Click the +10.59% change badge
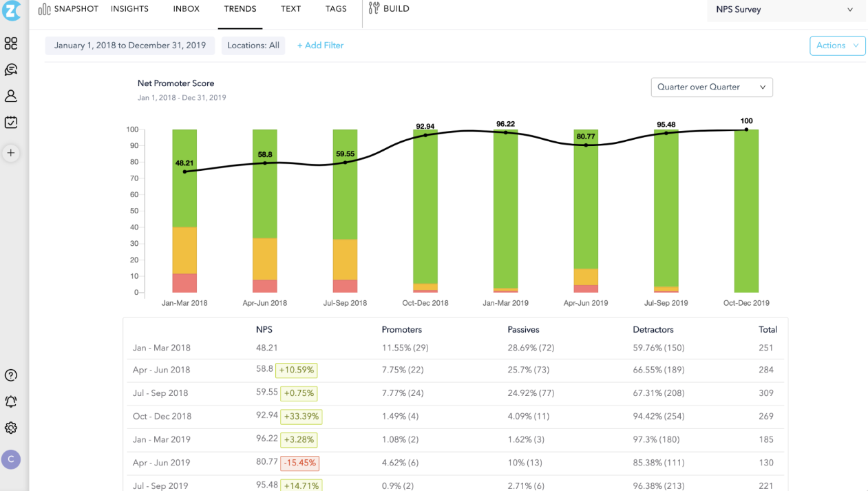The image size is (868, 491). pyautogui.click(x=297, y=370)
